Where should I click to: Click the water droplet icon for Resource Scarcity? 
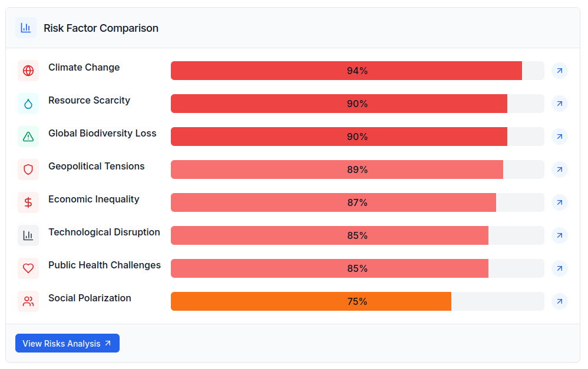(28, 104)
